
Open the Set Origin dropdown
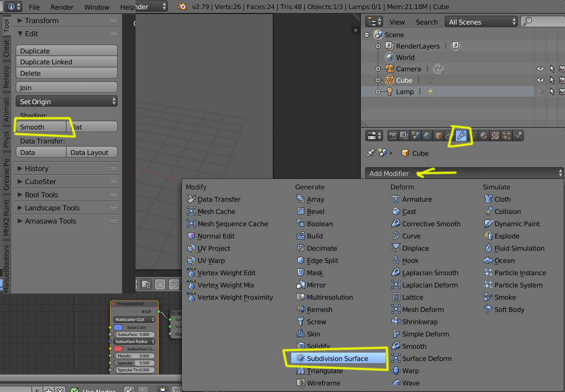coord(66,101)
